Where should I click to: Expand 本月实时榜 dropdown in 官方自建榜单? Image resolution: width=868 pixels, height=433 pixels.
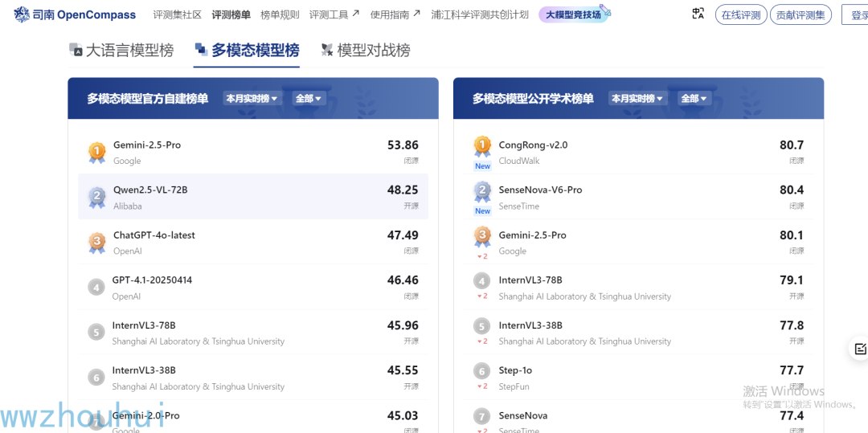(x=252, y=99)
